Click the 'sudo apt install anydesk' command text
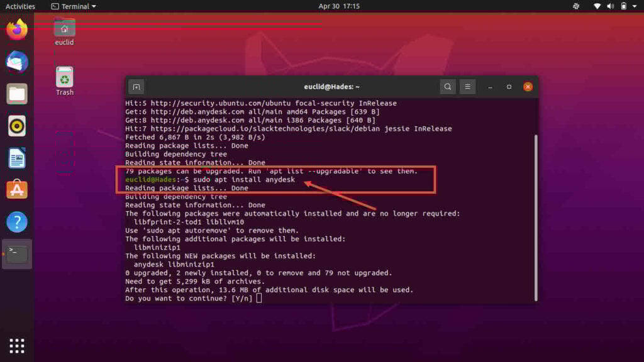The image size is (644, 362). [244, 180]
